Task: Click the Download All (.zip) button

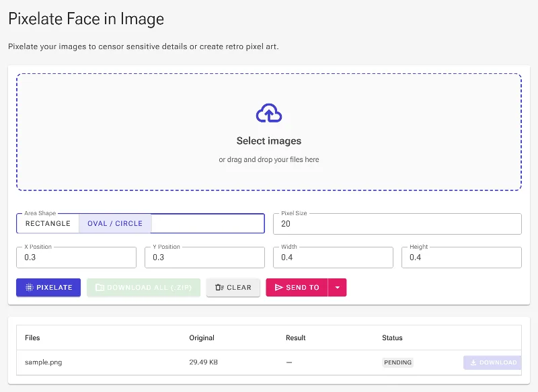Action: (143, 287)
